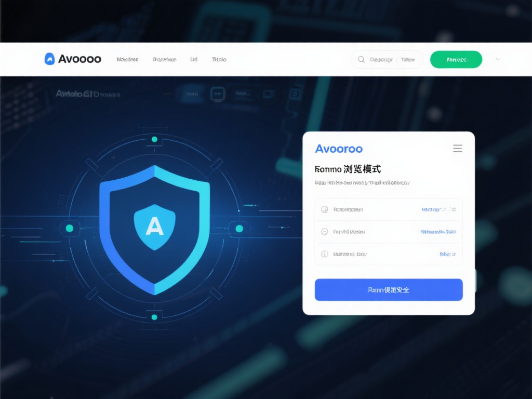Click the Avoooo logo icon in header
Screen dimensions: 532x399
(49, 59)
